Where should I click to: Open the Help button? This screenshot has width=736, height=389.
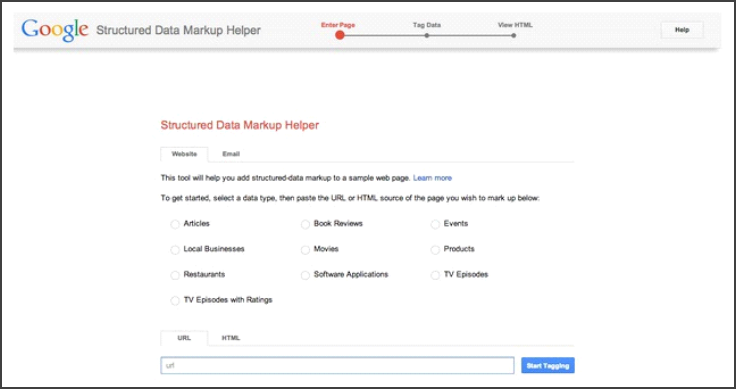point(682,30)
